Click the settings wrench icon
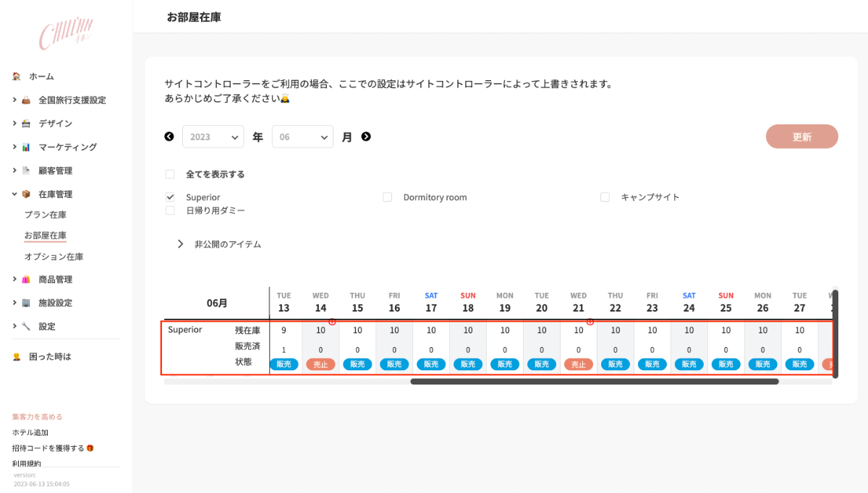 pyautogui.click(x=26, y=327)
